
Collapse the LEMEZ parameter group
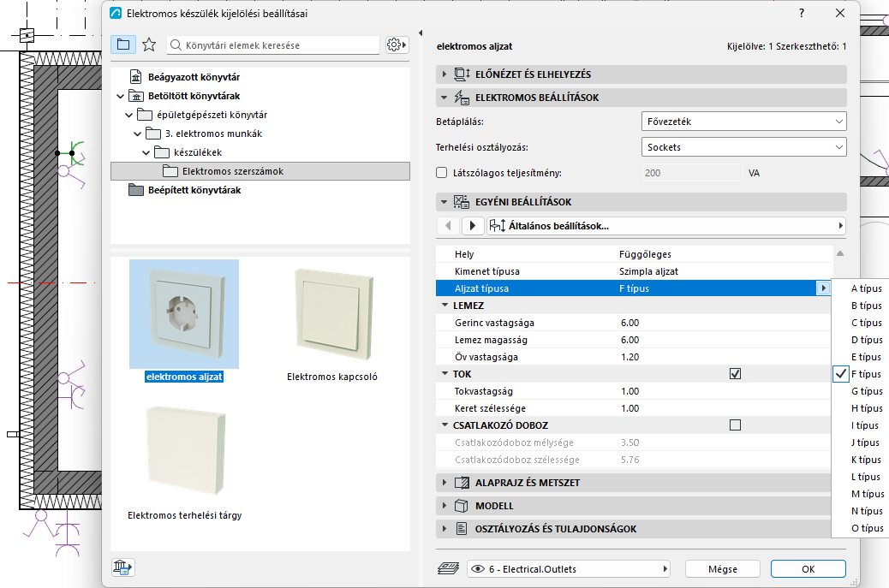(x=445, y=306)
